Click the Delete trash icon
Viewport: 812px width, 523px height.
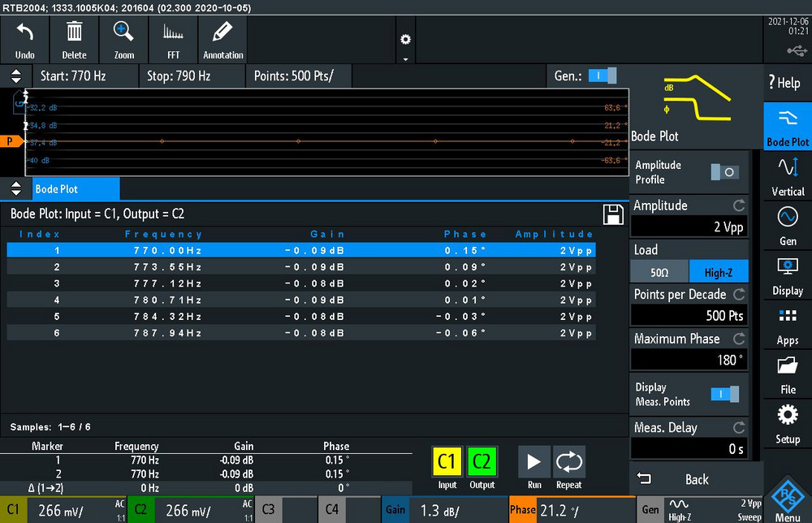pos(74,40)
